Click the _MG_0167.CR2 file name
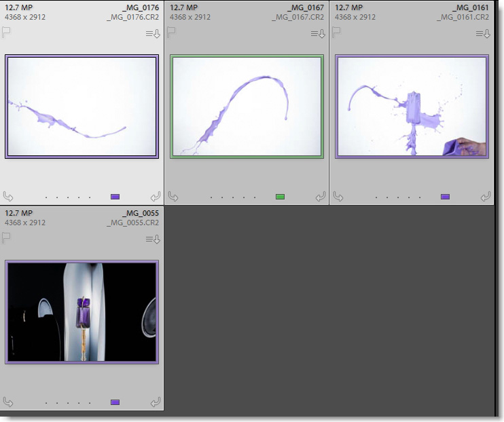The height and width of the screenshot is (422, 504). [298, 17]
